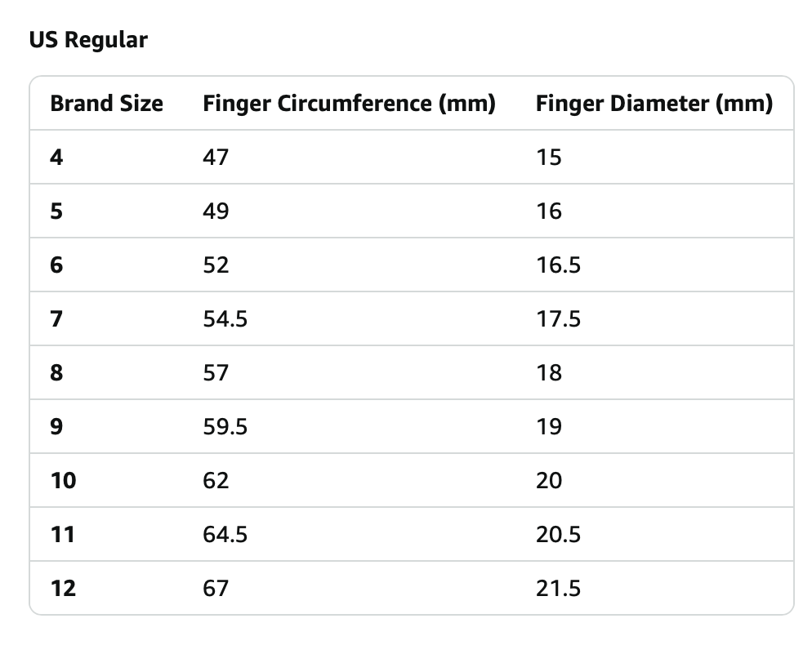Click the 16 diameter value for size 5
The height and width of the screenshot is (663, 812).
pyautogui.click(x=549, y=211)
